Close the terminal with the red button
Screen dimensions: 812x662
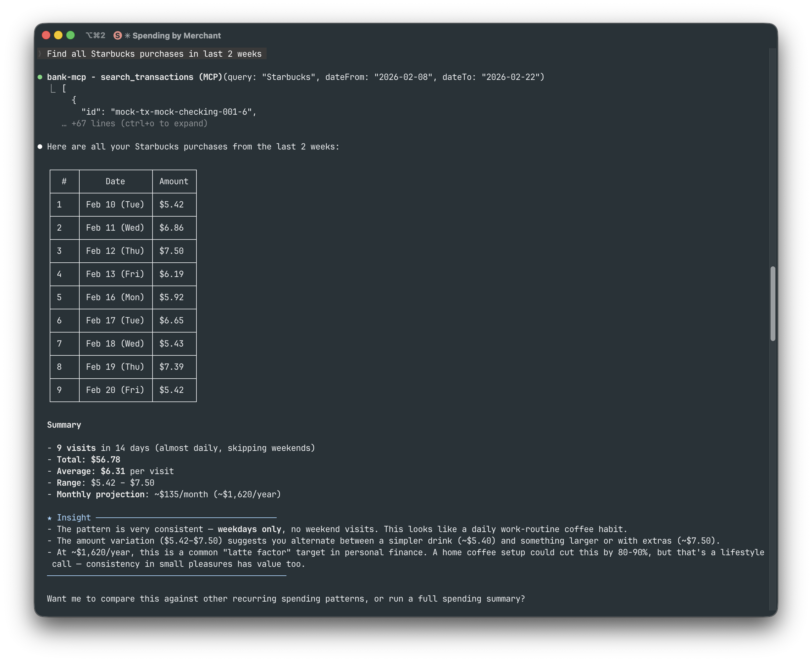[x=46, y=35]
